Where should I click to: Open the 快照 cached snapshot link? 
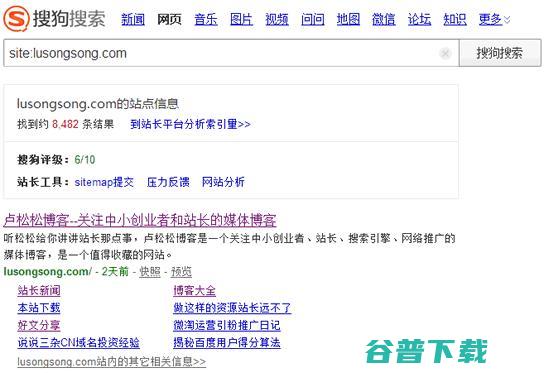(x=150, y=272)
